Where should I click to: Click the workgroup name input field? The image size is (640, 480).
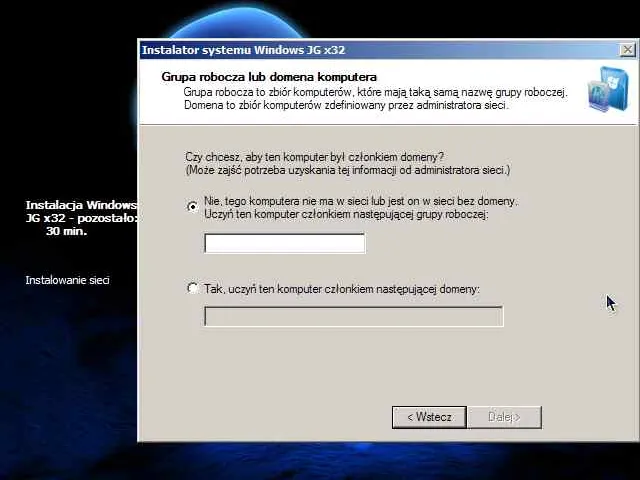[x=284, y=243]
